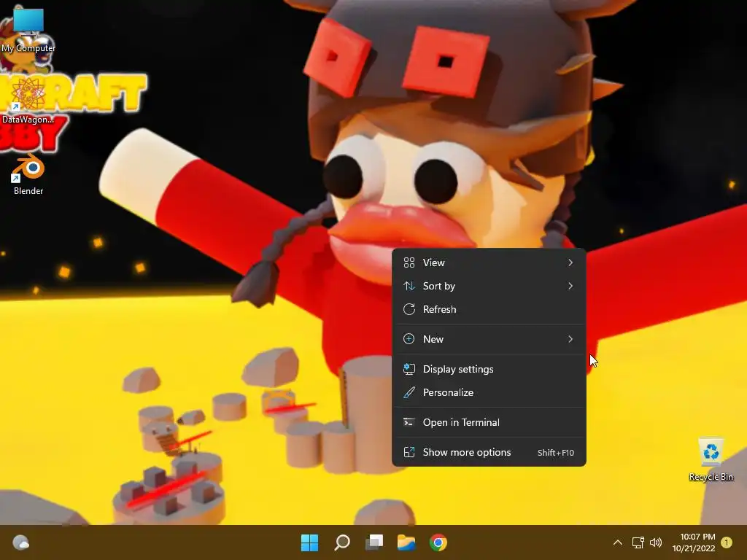Viewport: 747px width, 560px height.
Task: Open the weather widget on taskbar
Action: pyautogui.click(x=20, y=542)
